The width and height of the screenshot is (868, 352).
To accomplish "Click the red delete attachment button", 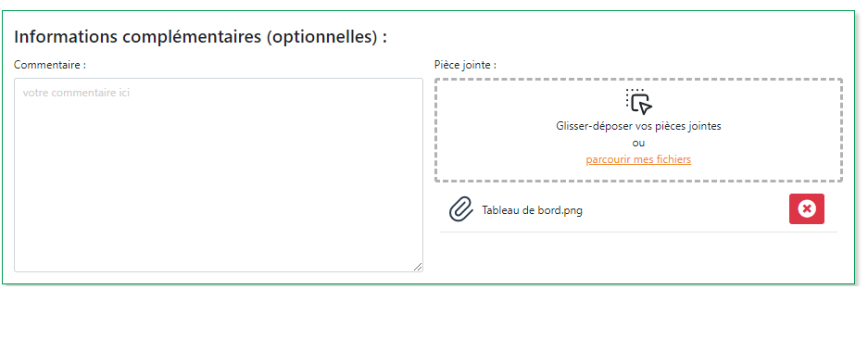I will (x=807, y=209).
